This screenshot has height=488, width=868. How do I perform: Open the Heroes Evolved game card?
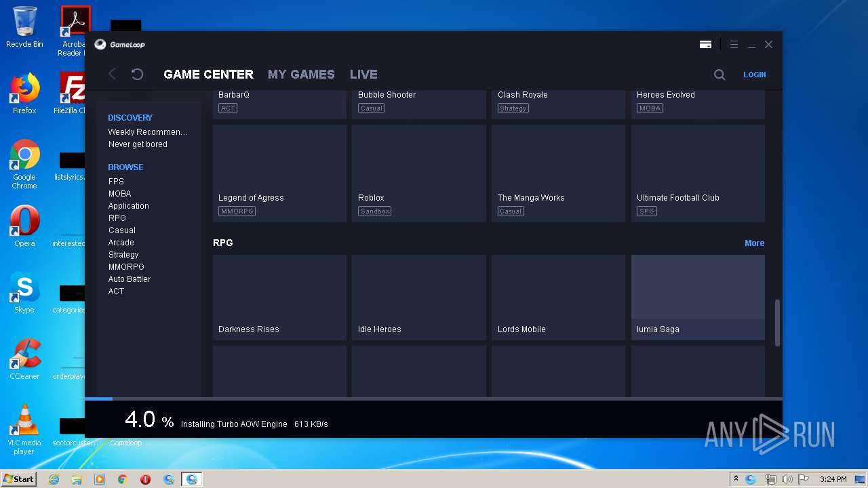point(698,104)
